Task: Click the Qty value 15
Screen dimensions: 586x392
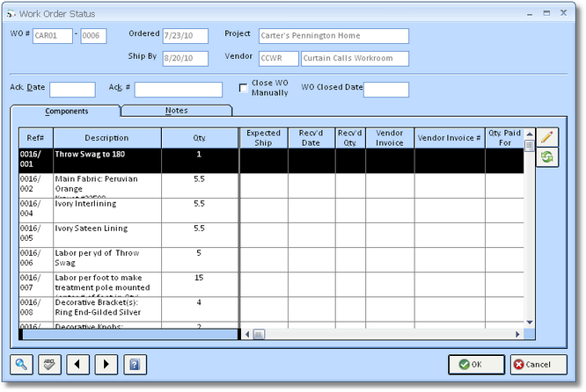Action: coord(199,278)
